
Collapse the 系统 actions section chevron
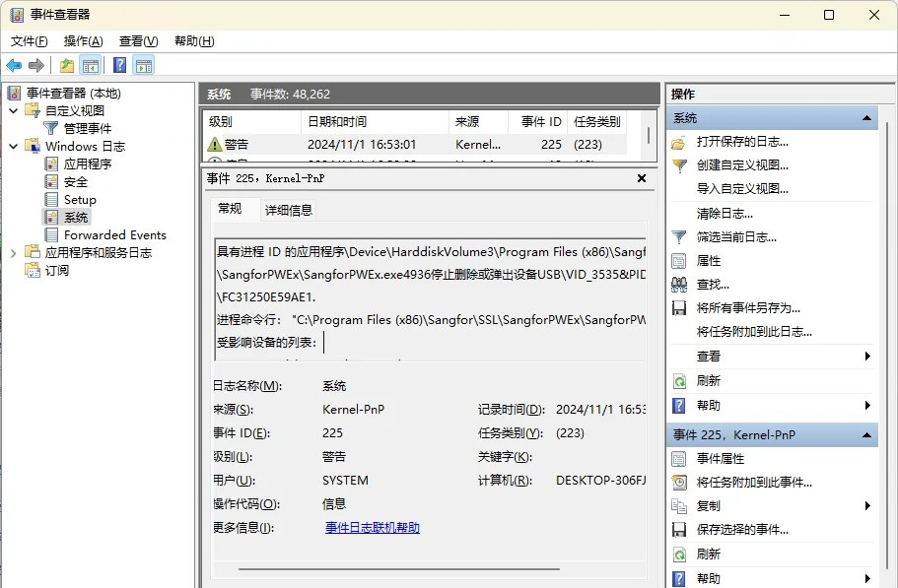866,116
